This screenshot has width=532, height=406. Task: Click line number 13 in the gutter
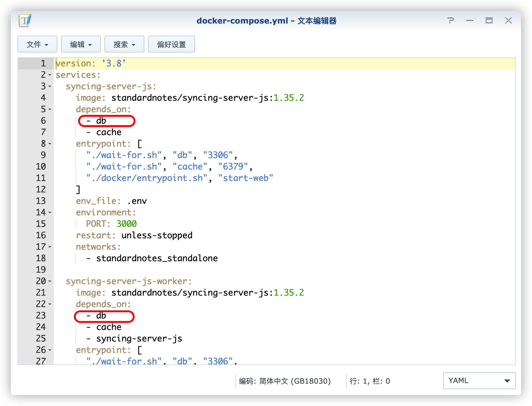(x=41, y=201)
